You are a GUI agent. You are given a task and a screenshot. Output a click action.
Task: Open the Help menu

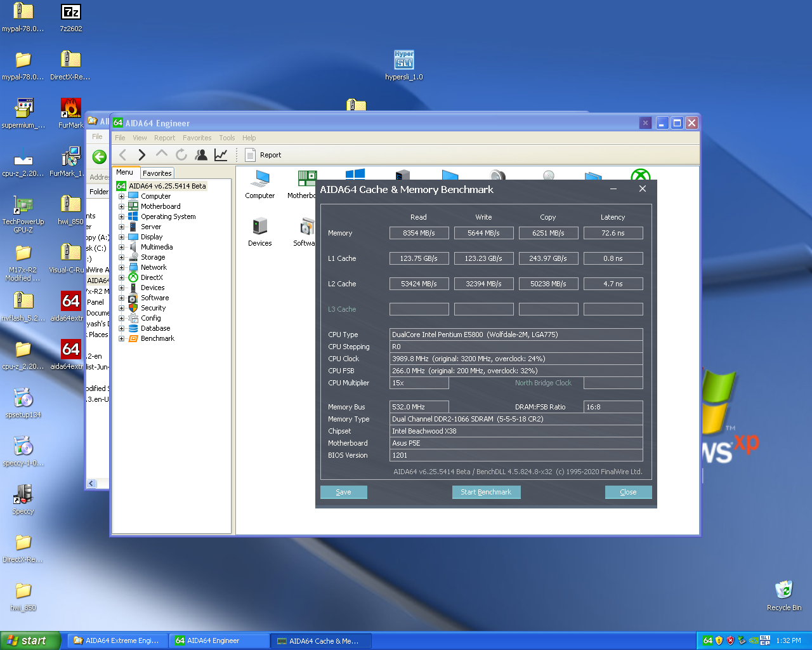tap(249, 138)
